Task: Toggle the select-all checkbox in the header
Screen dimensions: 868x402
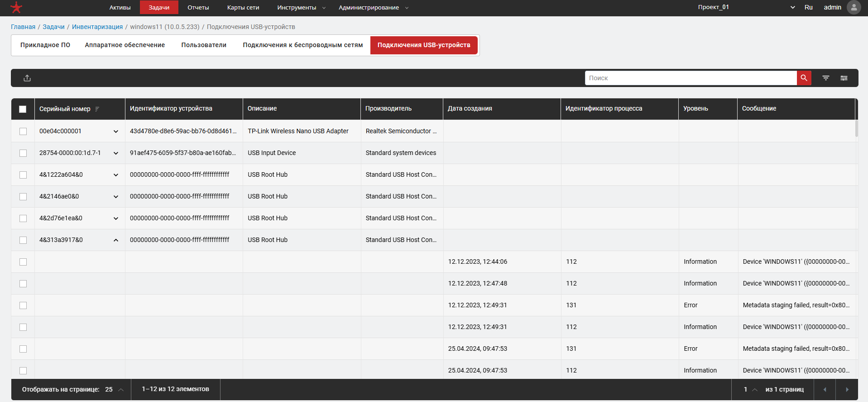Action: [x=23, y=109]
